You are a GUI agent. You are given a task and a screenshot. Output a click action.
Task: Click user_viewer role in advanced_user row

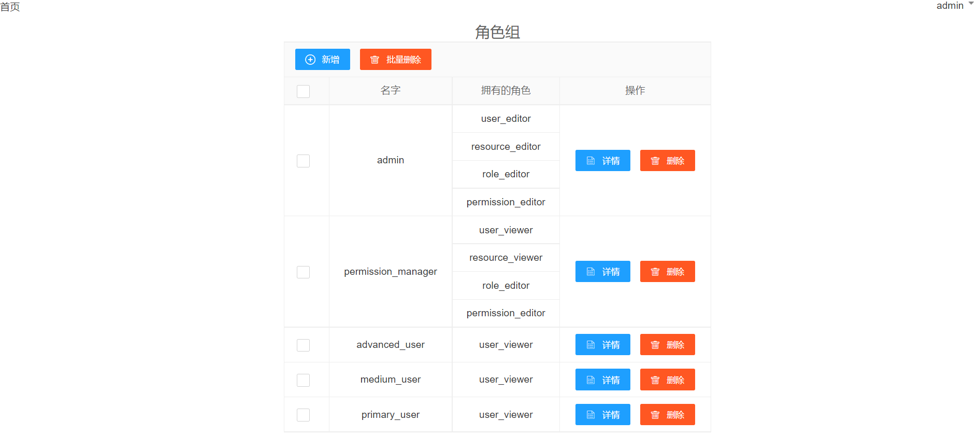coord(506,345)
